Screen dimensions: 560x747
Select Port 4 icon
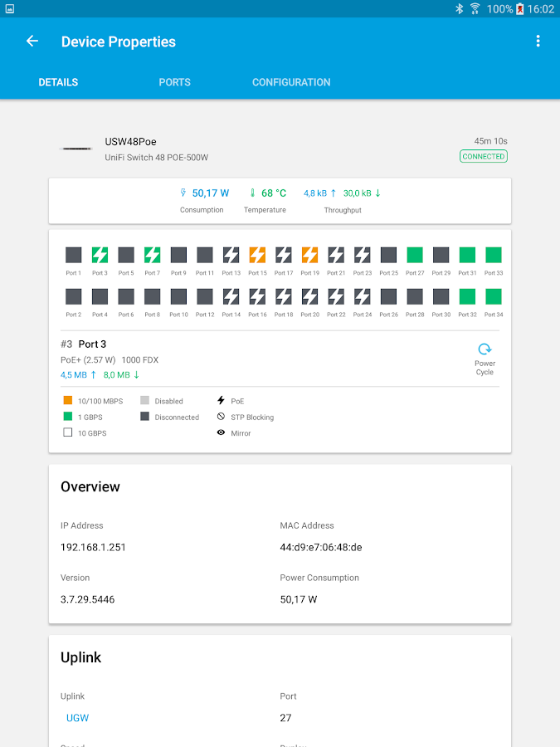pyautogui.click(x=100, y=296)
